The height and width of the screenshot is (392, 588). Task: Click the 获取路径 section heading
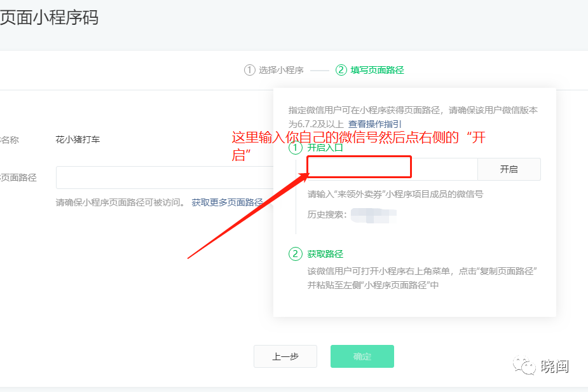coord(325,254)
